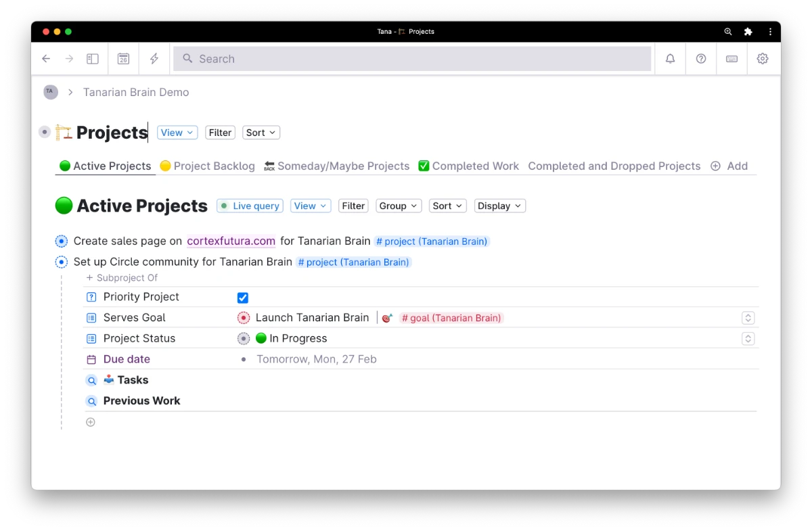Open the extensions puzzle icon

click(x=748, y=32)
